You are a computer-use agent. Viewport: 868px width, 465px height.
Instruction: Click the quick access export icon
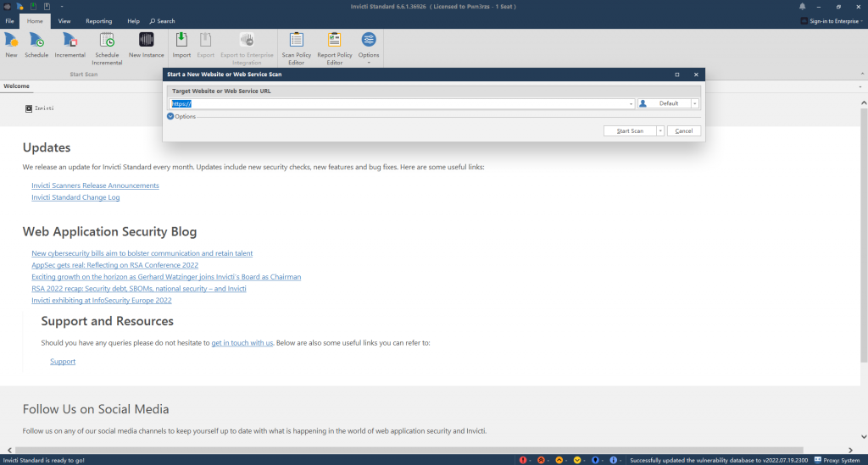[x=47, y=7]
